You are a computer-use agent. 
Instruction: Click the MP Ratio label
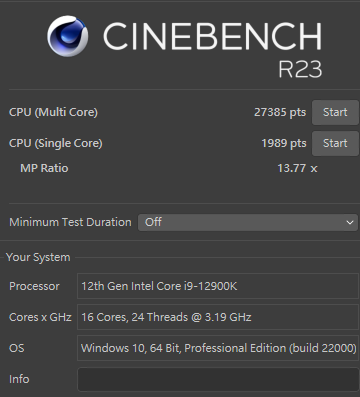tap(44, 168)
